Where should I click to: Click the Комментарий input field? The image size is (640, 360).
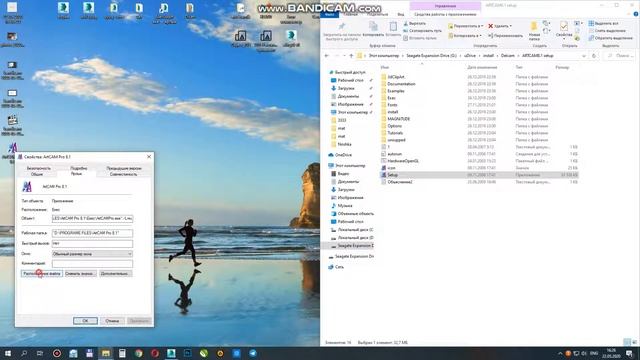click(92, 263)
